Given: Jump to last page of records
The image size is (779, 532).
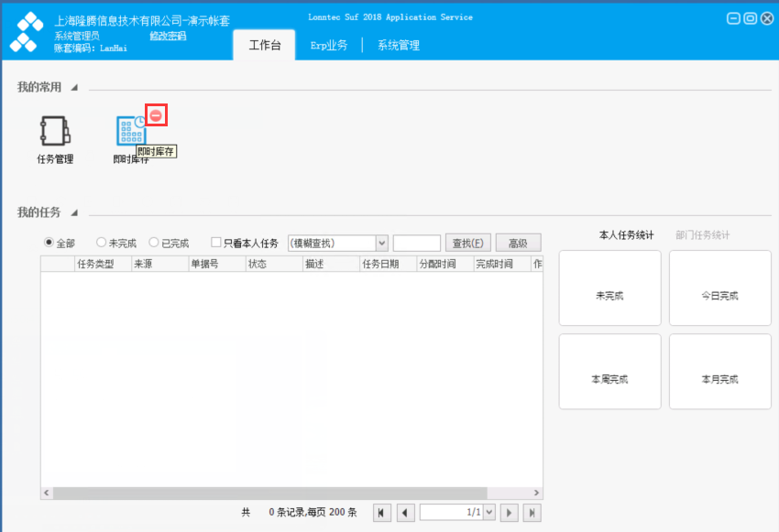Looking at the screenshot, I should (532, 513).
